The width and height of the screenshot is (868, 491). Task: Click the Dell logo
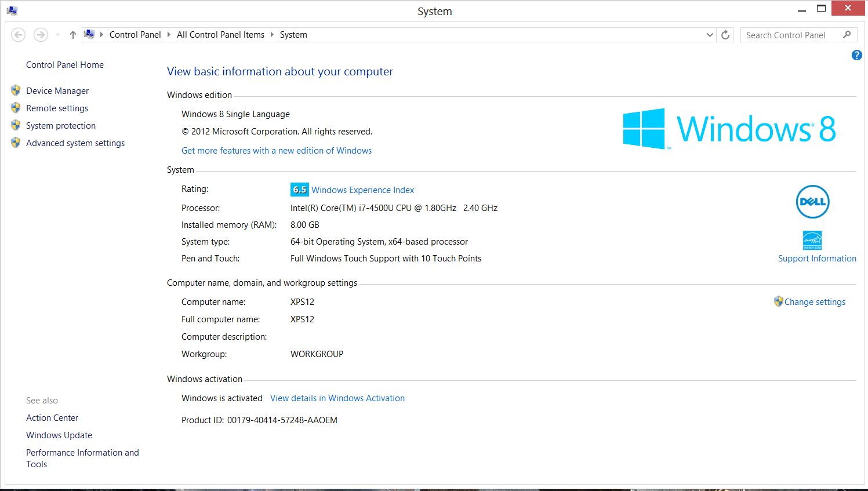[812, 202]
